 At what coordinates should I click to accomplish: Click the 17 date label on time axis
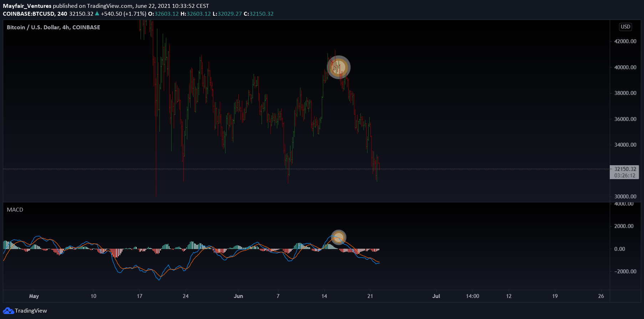pos(140,296)
